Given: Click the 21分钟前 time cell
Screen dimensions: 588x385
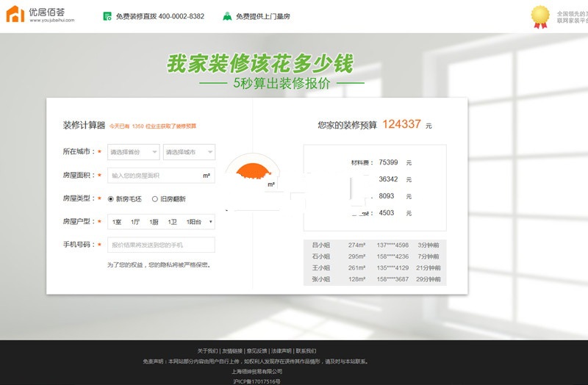Looking at the screenshot, I should [x=429, y=267].
